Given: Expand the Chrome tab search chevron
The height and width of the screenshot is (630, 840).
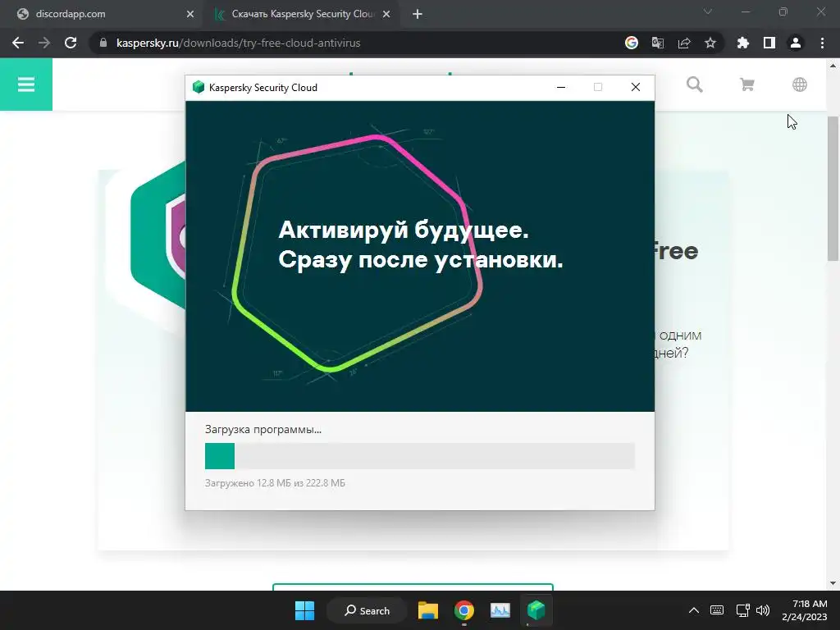Looking at the screenshot, I should tap(708, 11).
